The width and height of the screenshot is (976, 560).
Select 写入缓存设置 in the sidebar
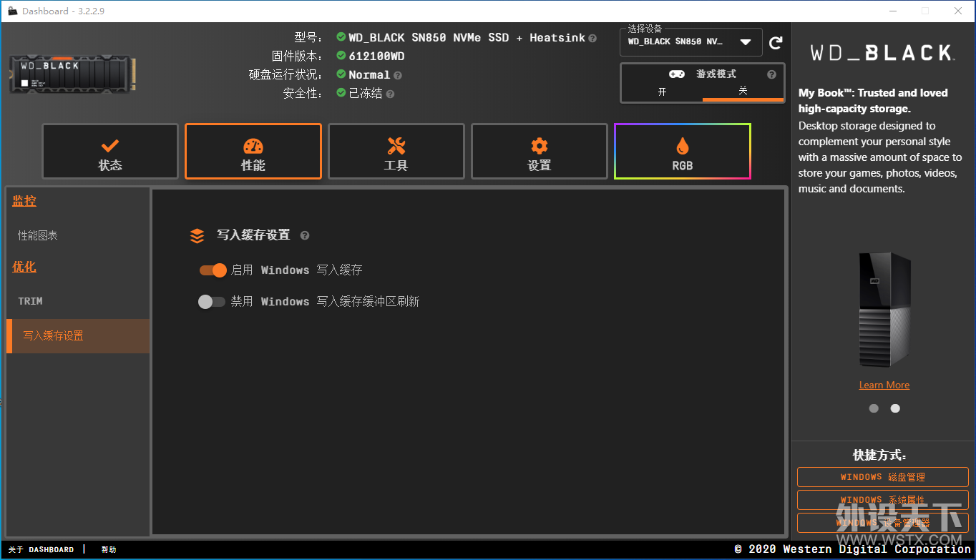78,336
